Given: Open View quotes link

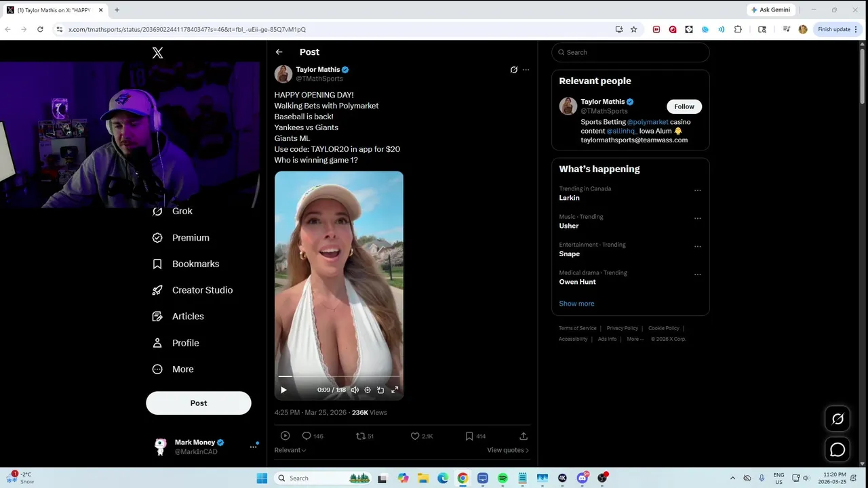Looking at the screenshot, I should (508, 450).
